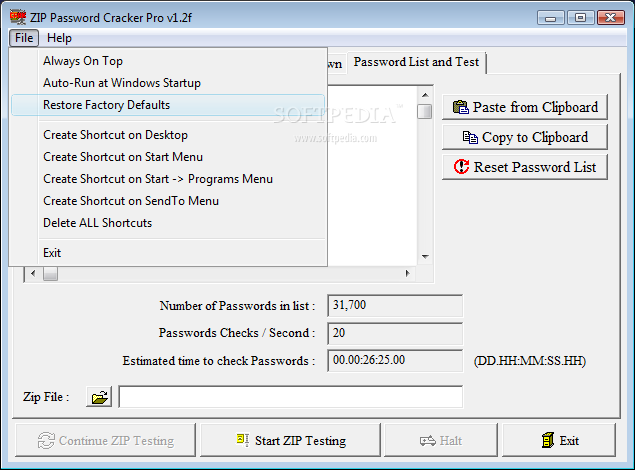Minimize the ZIP Password Cracker window
Viewport: 635px width, 470px height.
click(550, 18)
